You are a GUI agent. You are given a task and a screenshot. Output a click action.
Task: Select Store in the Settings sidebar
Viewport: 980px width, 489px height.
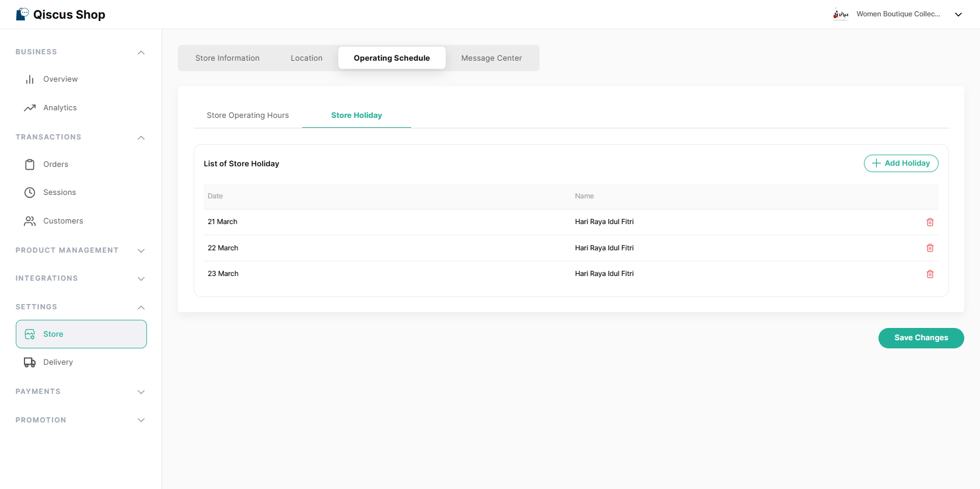81,334
